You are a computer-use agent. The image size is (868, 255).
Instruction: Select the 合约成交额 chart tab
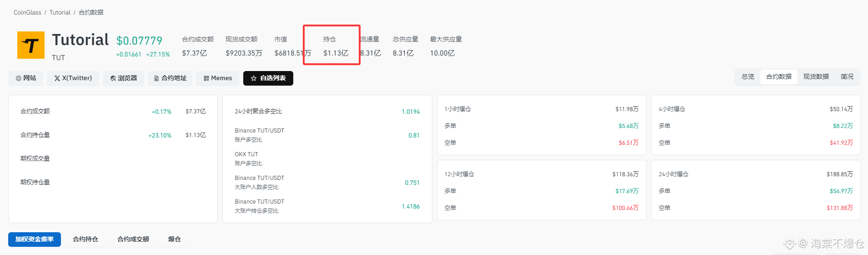[133, 239]
